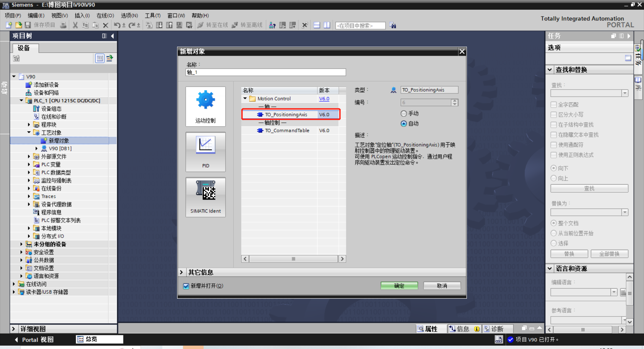Screen dimensions: 644x349
Task: Click the help question-mark toolbar icon
Action: pyautogui.click(x=272, y=25)
